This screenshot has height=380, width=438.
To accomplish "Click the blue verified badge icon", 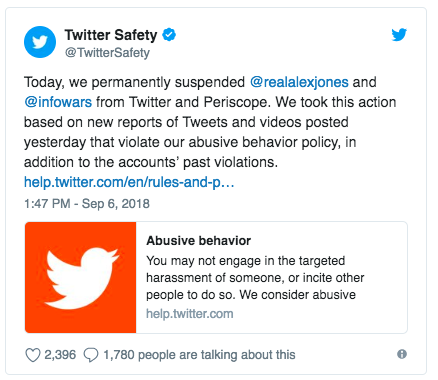I will coord(169,35).
